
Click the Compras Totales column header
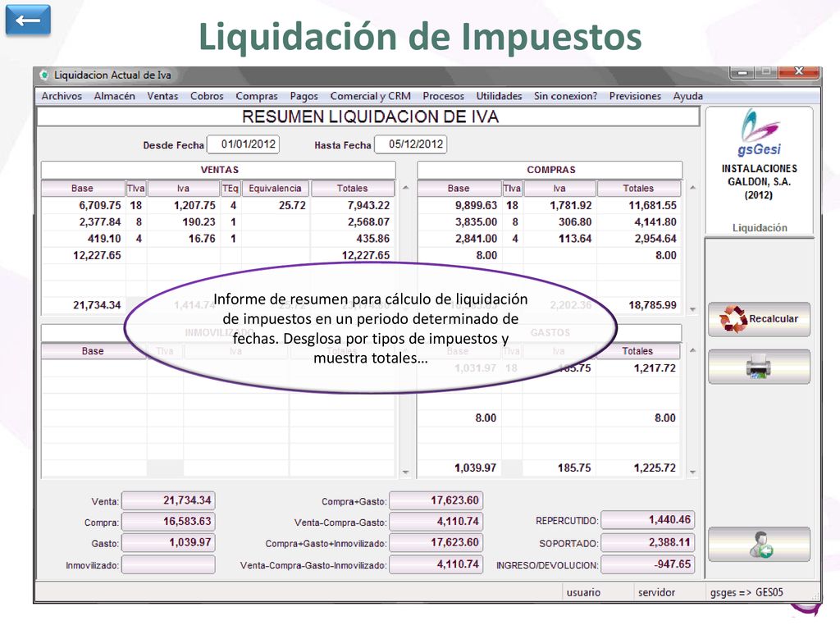tap(638, 189)
